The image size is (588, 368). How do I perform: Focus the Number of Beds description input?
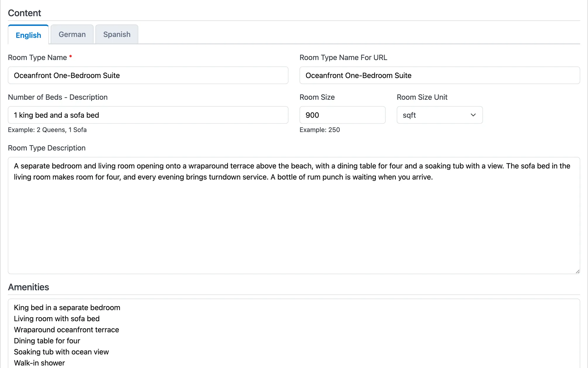click(x=148, y=115)
